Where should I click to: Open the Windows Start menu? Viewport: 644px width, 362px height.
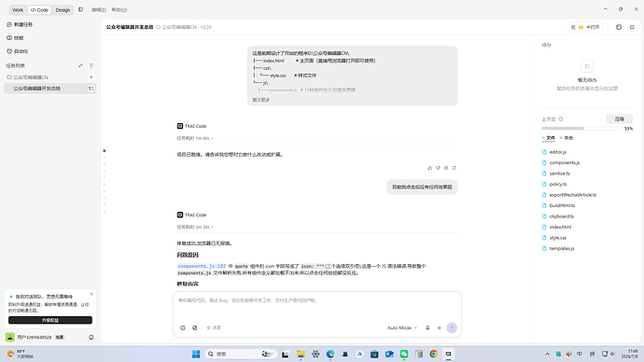[196, 354]
